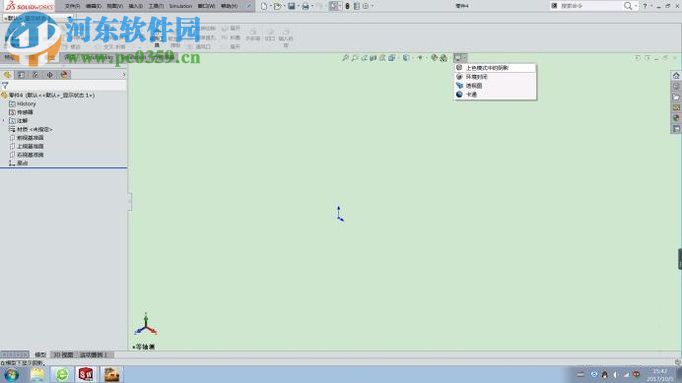Screen dimensions: 682x383
Task: Open the View Orientation cube icon
Action: pos(391,58)
